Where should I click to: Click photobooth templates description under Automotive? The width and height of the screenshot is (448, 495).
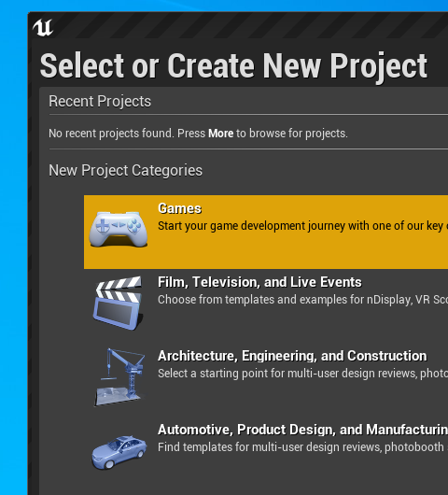pyautogui.click(x=303, y=447)
